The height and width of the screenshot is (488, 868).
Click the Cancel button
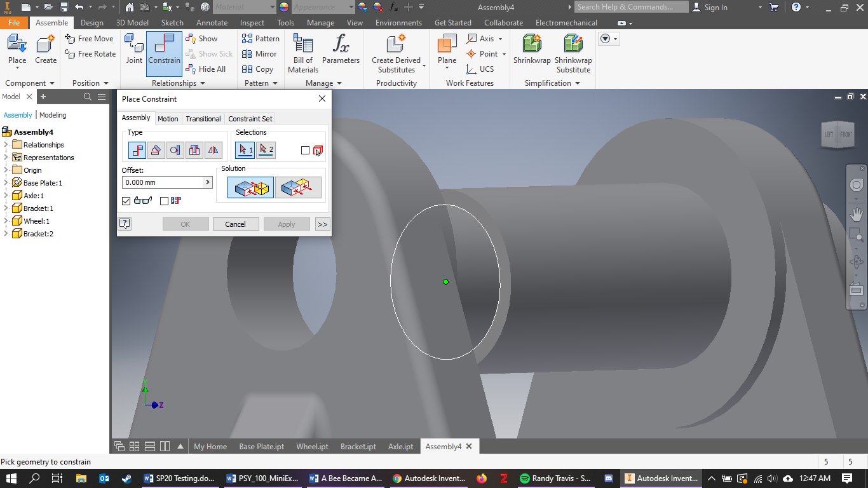(235, 224)
